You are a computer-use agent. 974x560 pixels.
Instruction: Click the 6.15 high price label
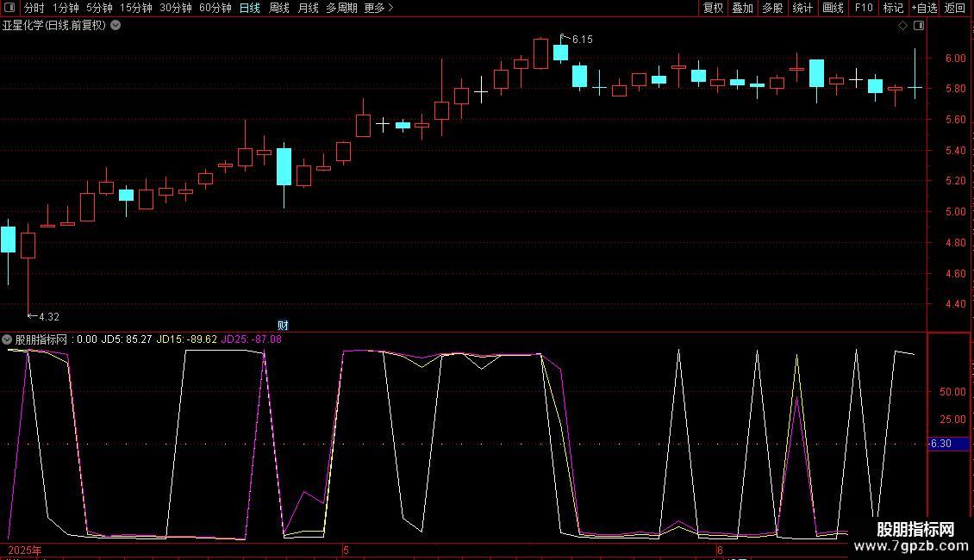[582, 40]
